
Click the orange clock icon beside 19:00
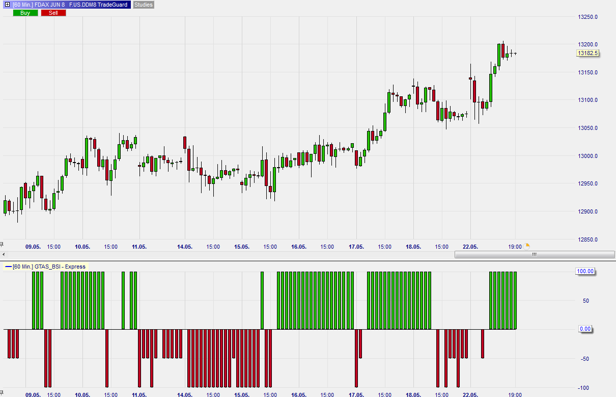pyautogui.click(x=528, y=246)
